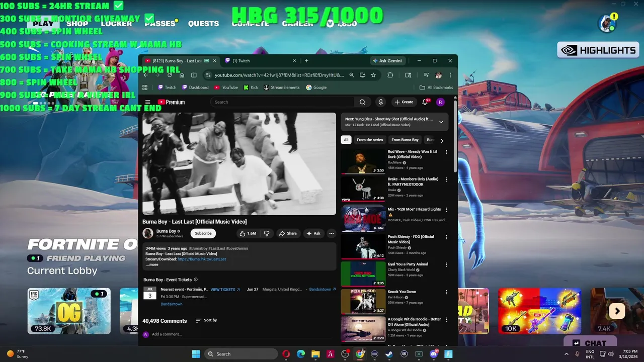The width and height of the screenshot is (644, 362).
Task: Open the Pooh Shiesty FDO video thumbnail
Action: click(363, 246)
